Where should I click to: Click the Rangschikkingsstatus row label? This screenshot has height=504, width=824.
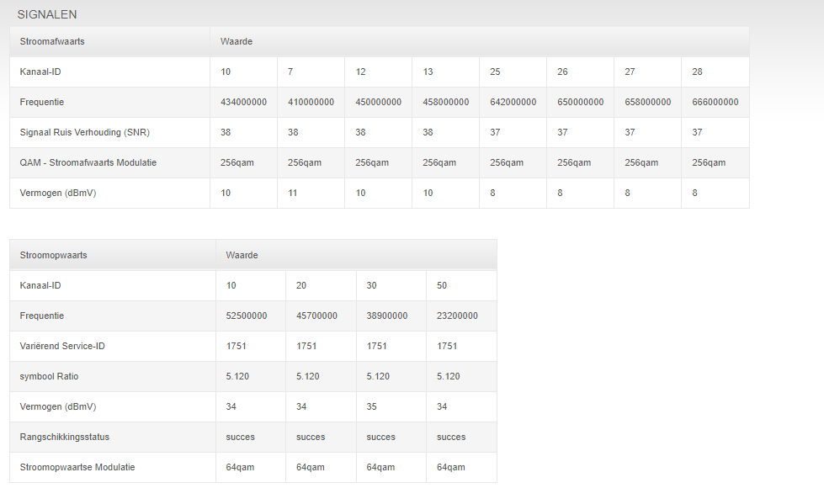click(x=65, y=437)
